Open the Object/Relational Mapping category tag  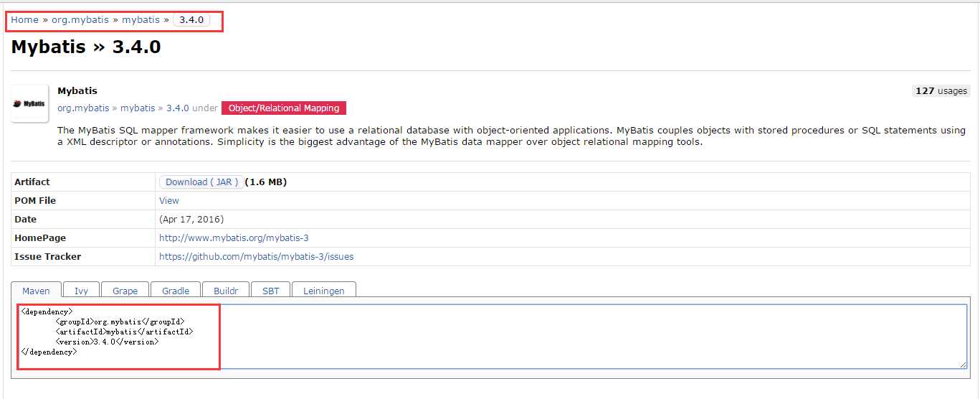[x=284, y=108]
